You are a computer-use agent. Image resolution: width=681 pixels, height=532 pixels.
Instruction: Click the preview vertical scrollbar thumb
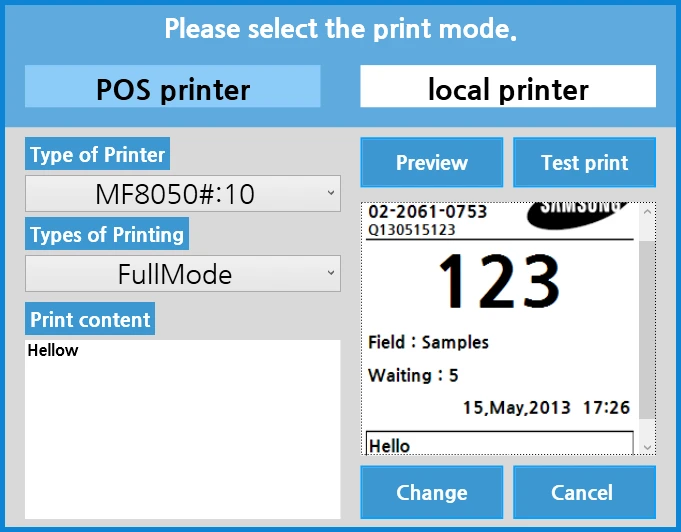pyautogui.click(x=647, y=330)
